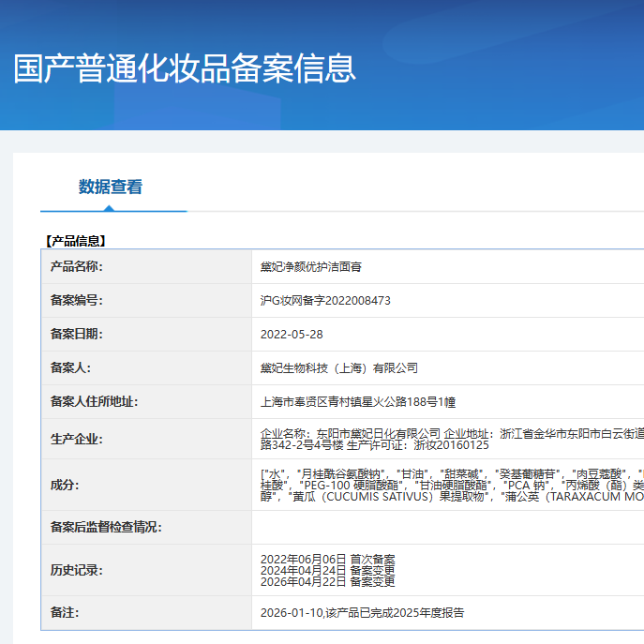Click the 产品名称 label
The height and width of the screenshot is (644, 644).
tap(76, 266)
